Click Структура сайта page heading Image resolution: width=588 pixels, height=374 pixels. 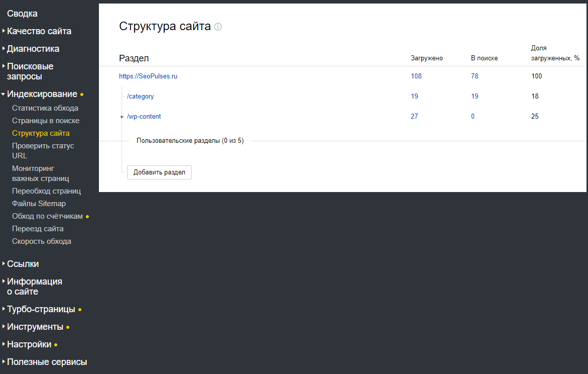165,26
